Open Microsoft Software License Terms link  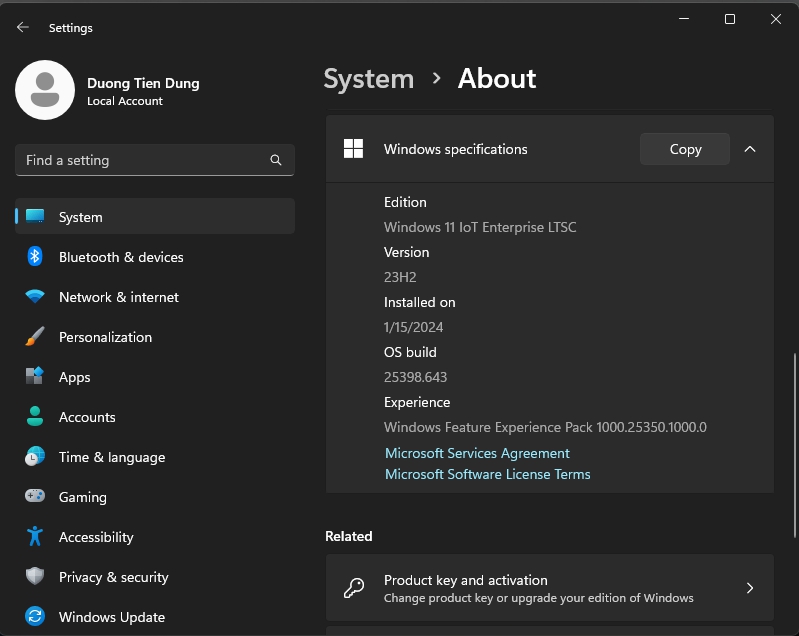(x=487, y=474)
